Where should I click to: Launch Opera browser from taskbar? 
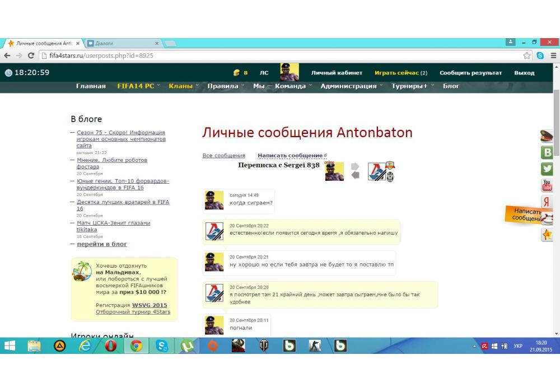tap(111, 346)
